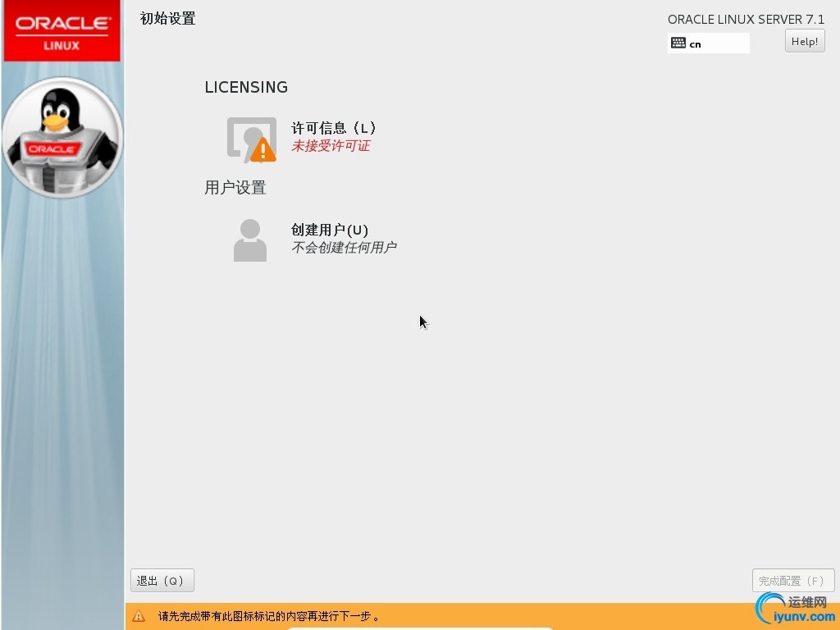Screen dimensions: 840x630
Task: Click the keyboard layout icon
Action: point(678,43)
